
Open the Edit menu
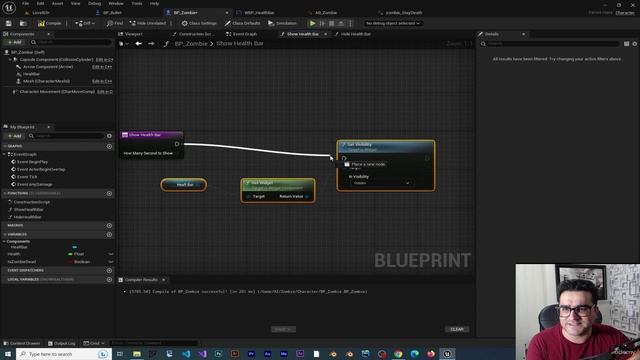pos(40,3)
